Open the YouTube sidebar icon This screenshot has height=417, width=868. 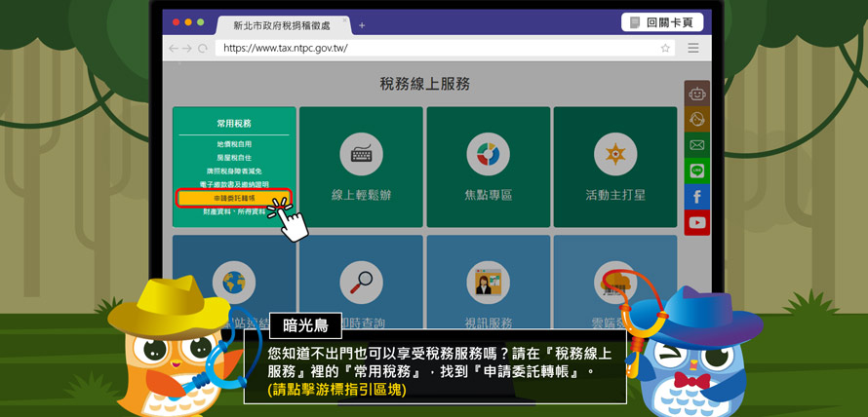click(x=697, y=223)
